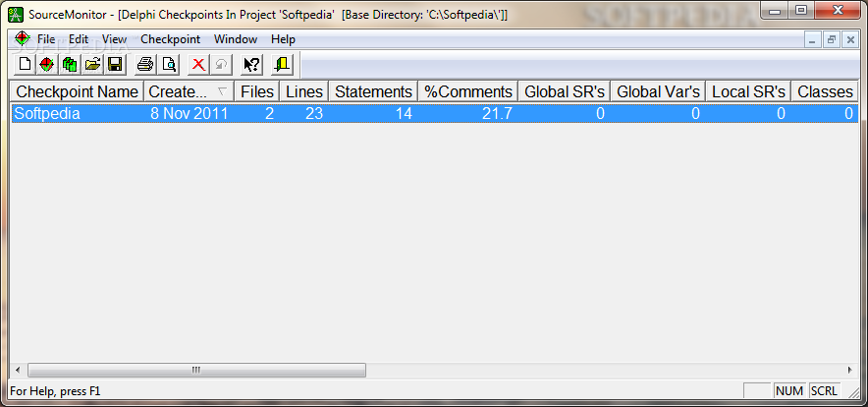Open Print Preview with the magnifier page icon
Viewport: 868px width, 407px height.
pyautogui.click(x=168, y=64)
